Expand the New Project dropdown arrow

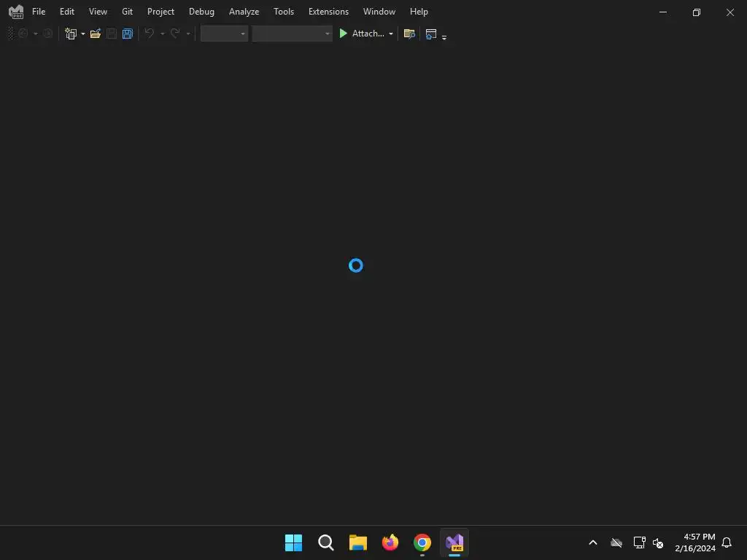[83, 34]
